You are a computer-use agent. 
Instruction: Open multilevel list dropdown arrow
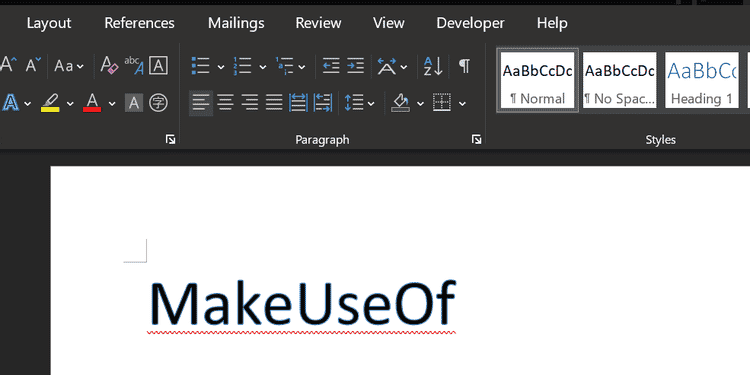(x=302, y=66)
